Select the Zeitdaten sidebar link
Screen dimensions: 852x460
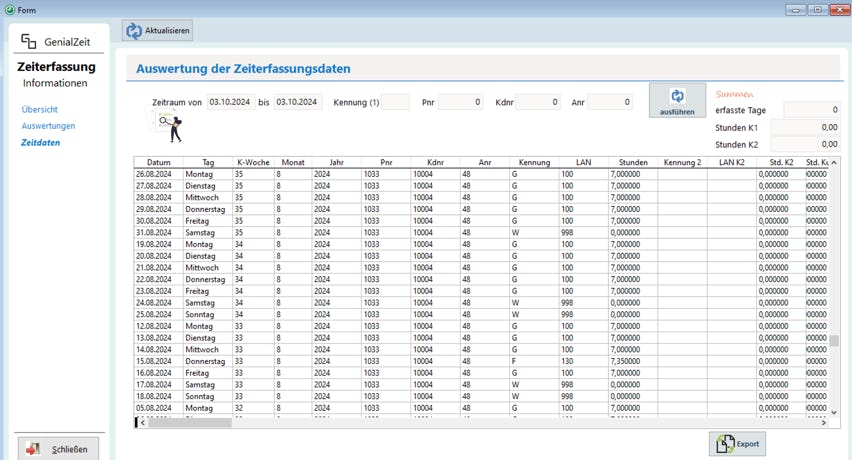click(41, 143)
